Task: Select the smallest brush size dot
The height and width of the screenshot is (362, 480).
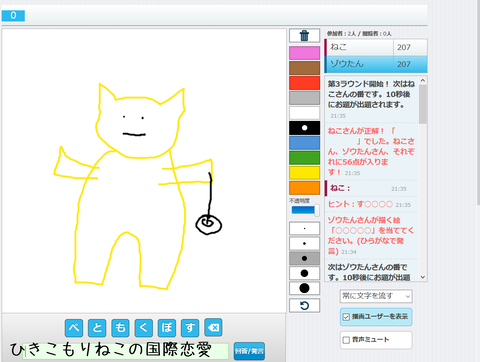Action: (304, 229)
